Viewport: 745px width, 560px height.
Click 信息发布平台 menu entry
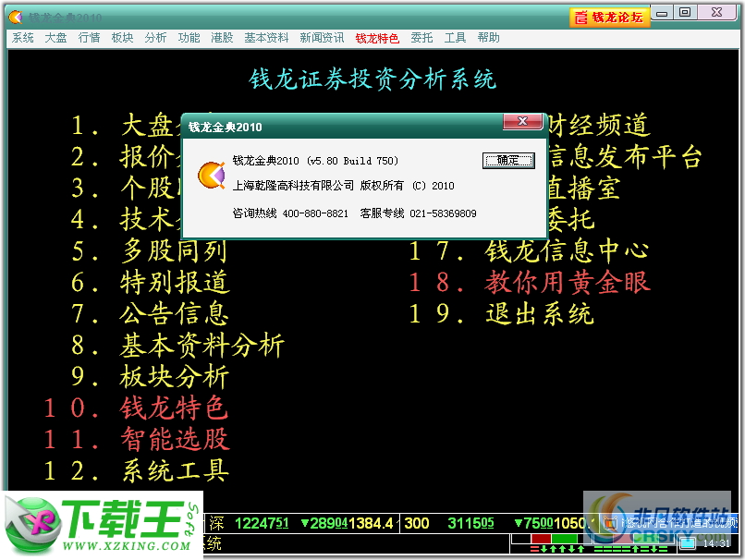pyautogui.click(x=625, y=157)
